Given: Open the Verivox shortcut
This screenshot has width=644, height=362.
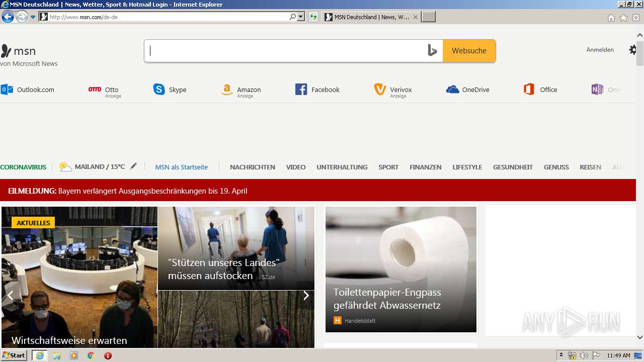Looking at the screenshot, I should pyautogui.click(x=393, y=90).
